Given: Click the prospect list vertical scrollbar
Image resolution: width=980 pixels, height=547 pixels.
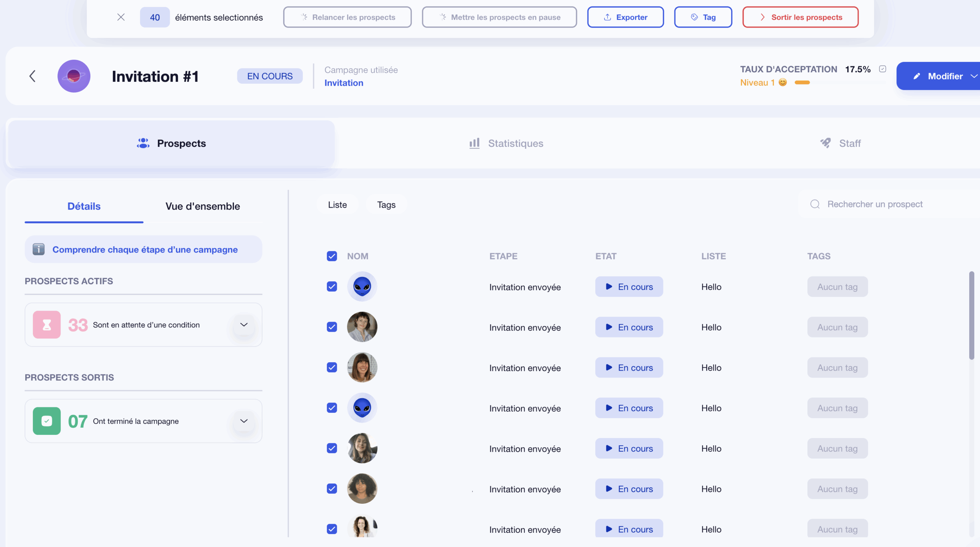Looking at the screenshot, I should (x=971, y=316).
